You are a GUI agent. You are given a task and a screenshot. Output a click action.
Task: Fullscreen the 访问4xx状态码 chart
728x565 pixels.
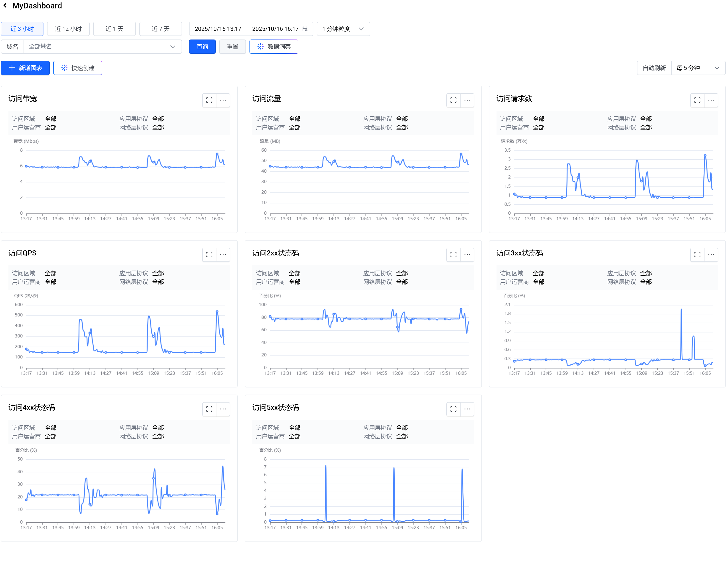tap(209, 409)
